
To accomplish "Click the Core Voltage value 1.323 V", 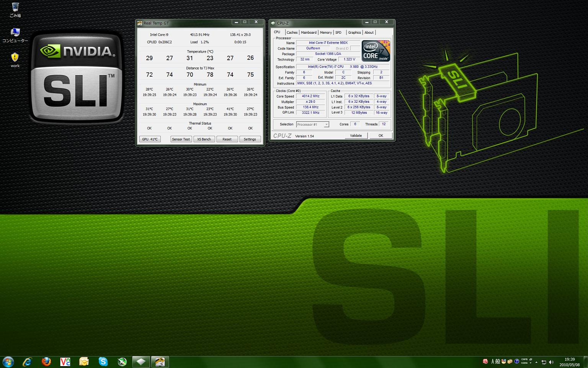I will [350, 59].
